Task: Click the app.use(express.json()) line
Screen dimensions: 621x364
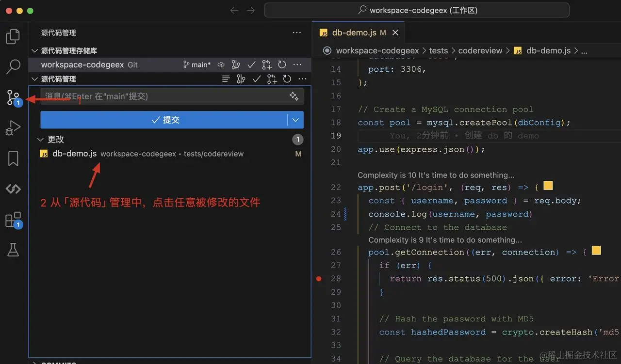Action: click(421, 149)
